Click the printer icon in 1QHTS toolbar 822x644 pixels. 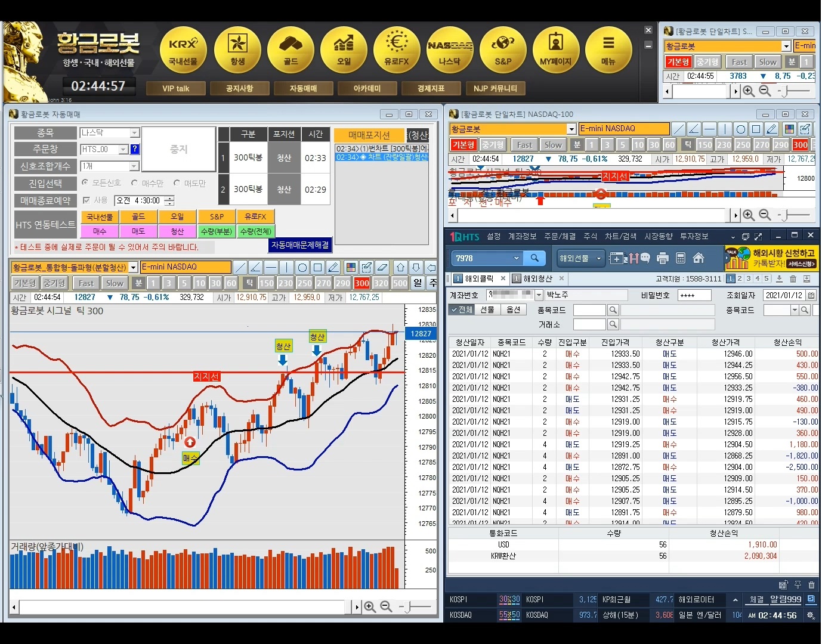(662, 258)
